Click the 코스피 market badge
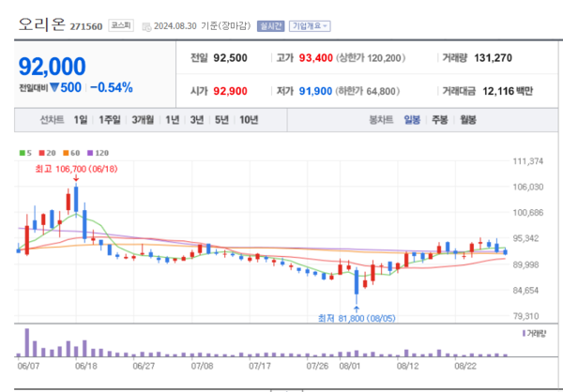563x392 pixels. pyautogui.click(x=120, y=26)
